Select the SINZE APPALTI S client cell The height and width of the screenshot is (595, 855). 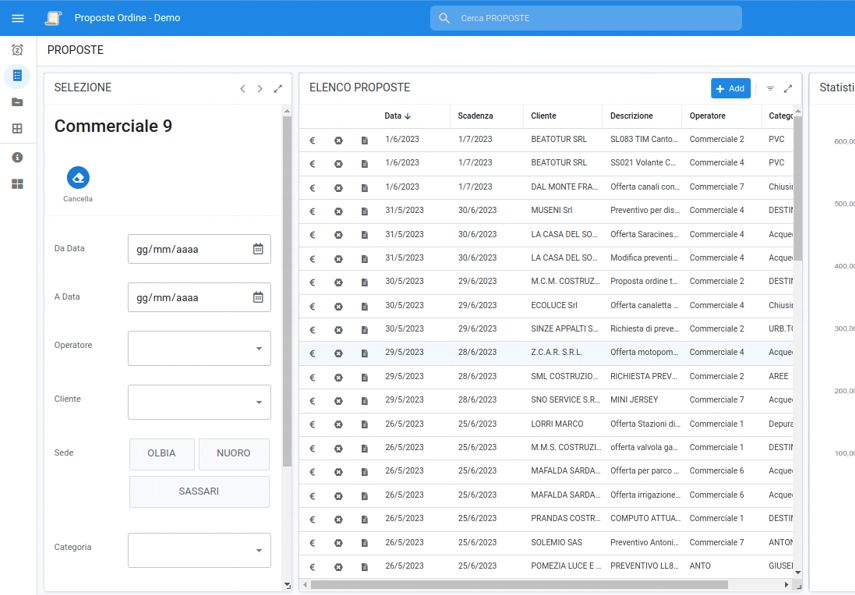[564, 329]
